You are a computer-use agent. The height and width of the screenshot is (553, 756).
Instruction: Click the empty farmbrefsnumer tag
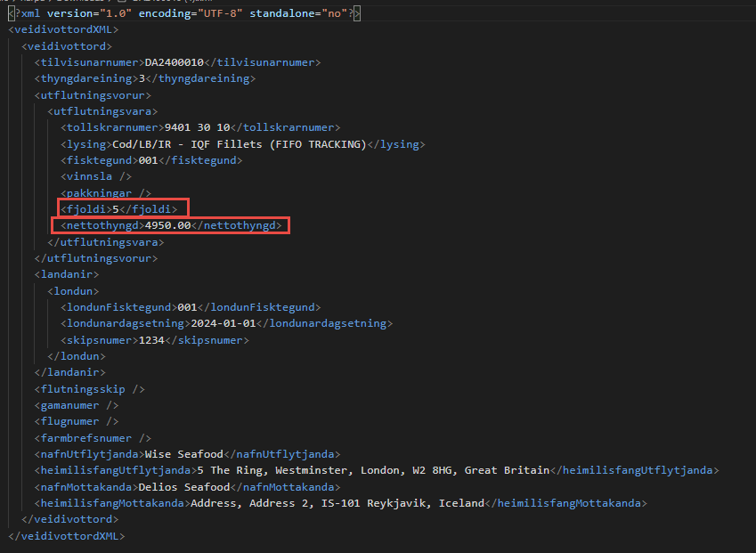click(x=92, y=438)
